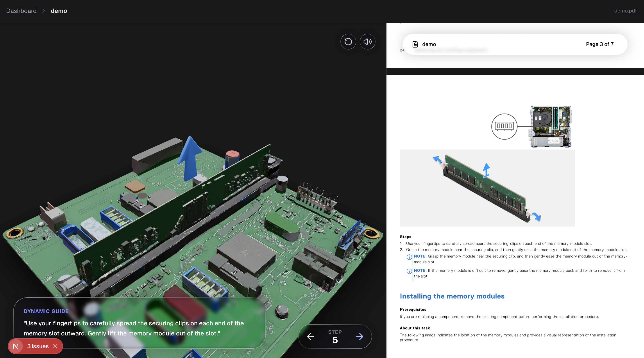Click the Installing the memory modules heading

click(x=452, y=296)
